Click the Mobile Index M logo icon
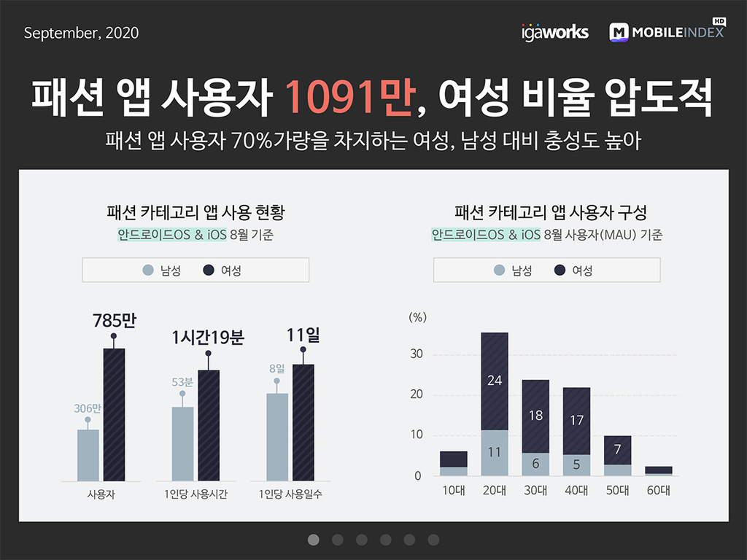747x560 pixels. pyautogui.click(x=619, y=32)
